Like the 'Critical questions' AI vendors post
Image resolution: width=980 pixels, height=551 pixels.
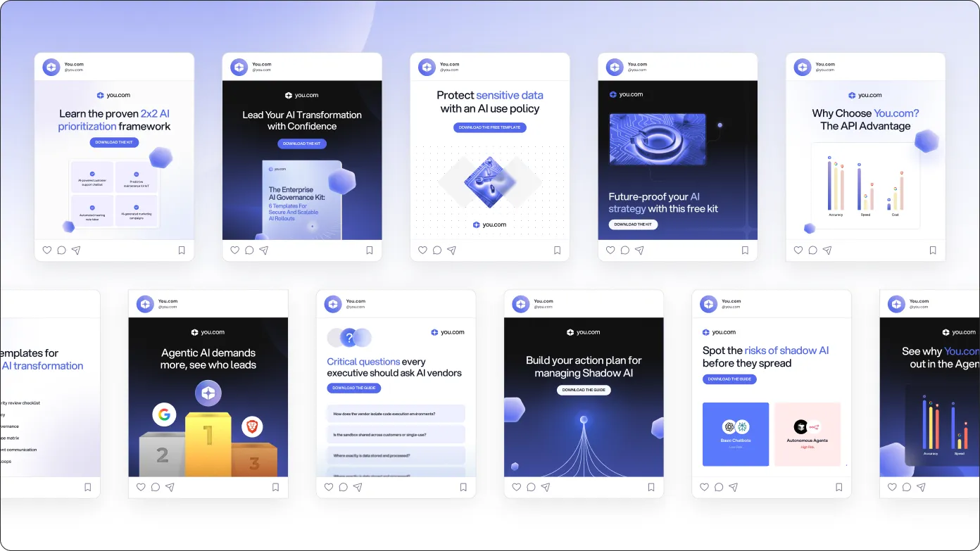point(329,487)
